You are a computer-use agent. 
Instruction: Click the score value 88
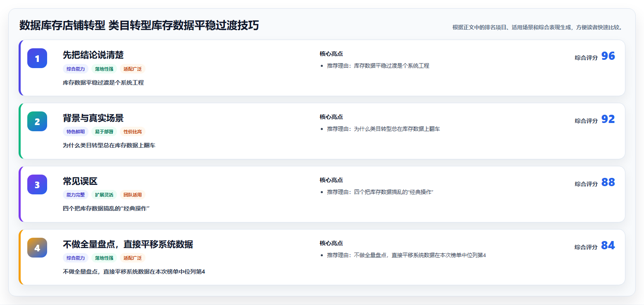pyautogui.click(x=608, y=182)
